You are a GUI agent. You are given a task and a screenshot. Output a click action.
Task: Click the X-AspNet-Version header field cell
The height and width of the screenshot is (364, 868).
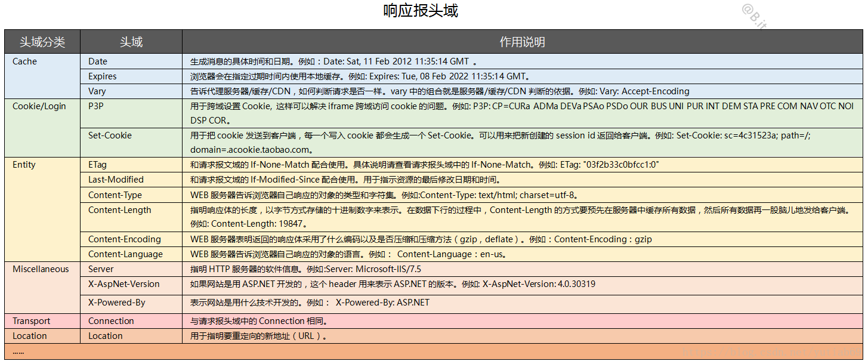131,286
